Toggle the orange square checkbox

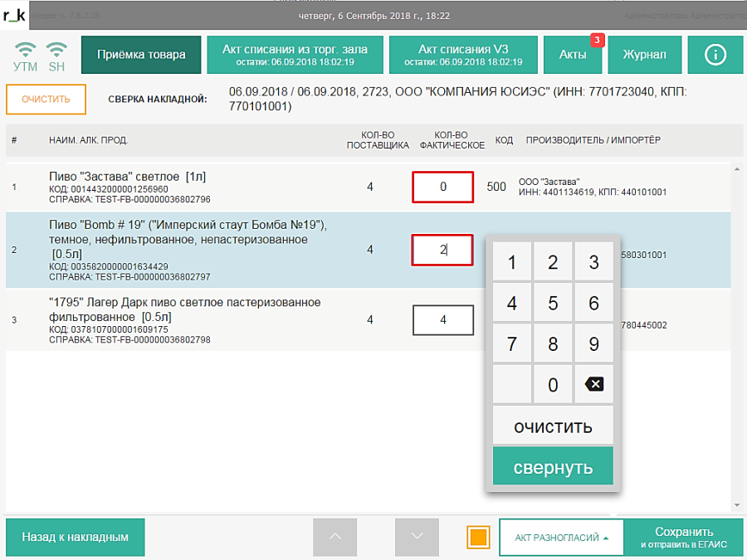479,537
